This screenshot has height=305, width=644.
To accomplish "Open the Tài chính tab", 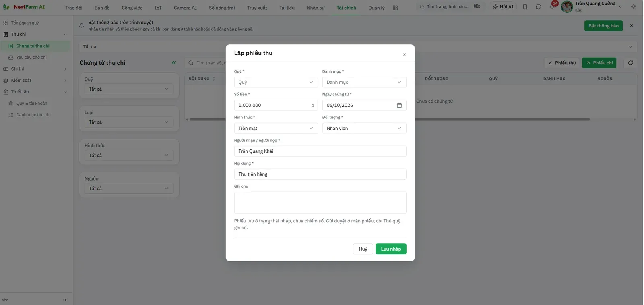I will pyautogui.click(x=346, y=8).
